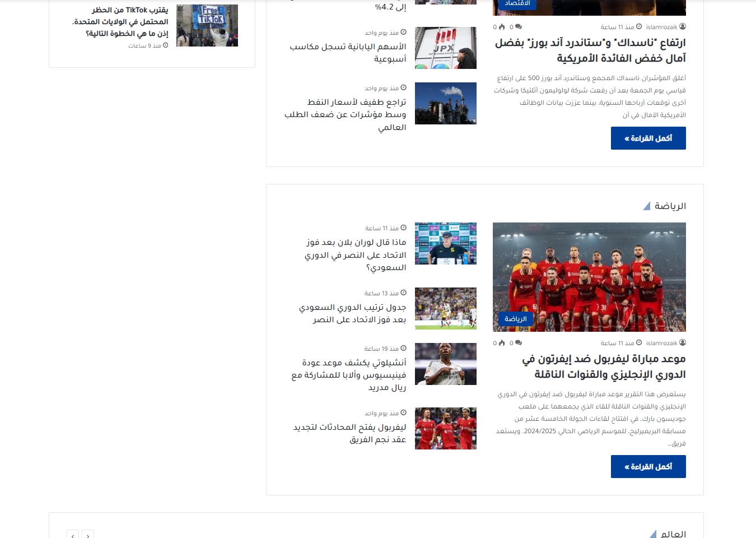Click the author avatar icon on the Nasdaq article
The image size is (756, 538).
click(683, 26)
